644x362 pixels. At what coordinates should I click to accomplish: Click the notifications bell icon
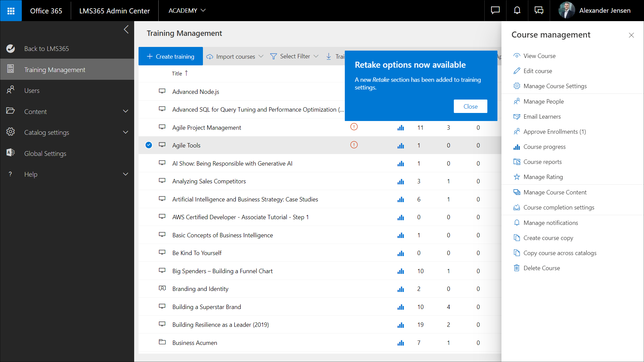click(517, 11)
